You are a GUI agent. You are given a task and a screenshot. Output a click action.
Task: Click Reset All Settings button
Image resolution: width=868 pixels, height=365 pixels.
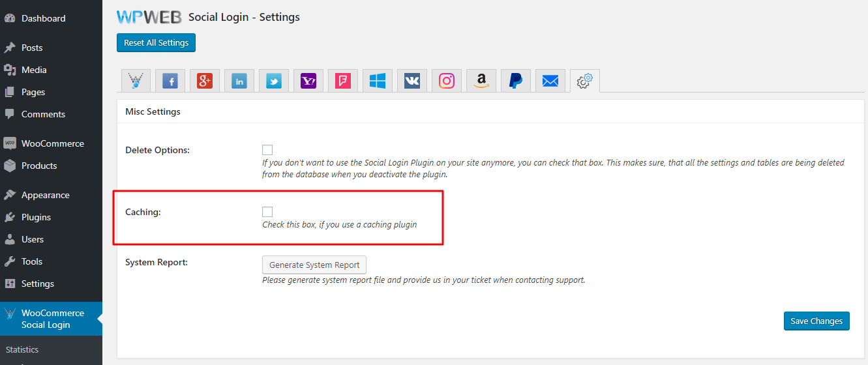156,43
